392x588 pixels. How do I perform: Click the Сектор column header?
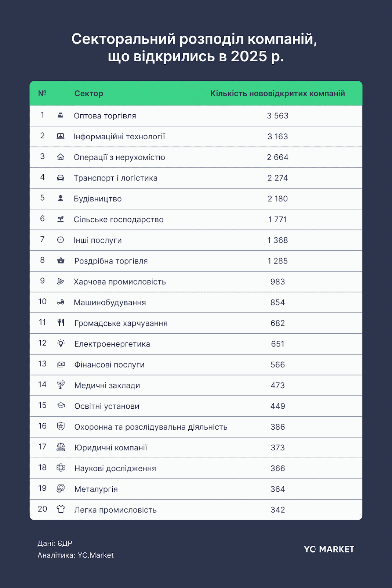88,93
